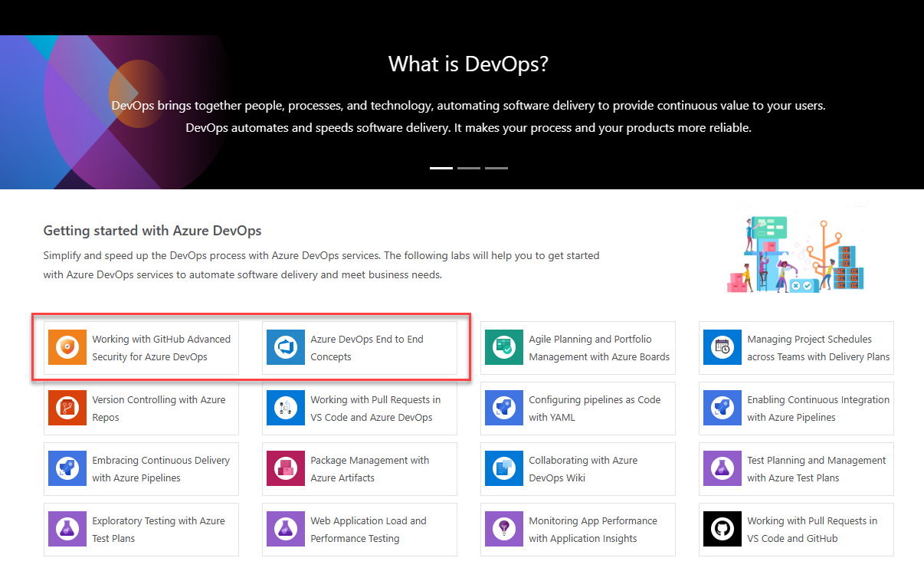Click the flask icon for Test Planning and Management
The image size is (924, 581).
pos(722,469)
